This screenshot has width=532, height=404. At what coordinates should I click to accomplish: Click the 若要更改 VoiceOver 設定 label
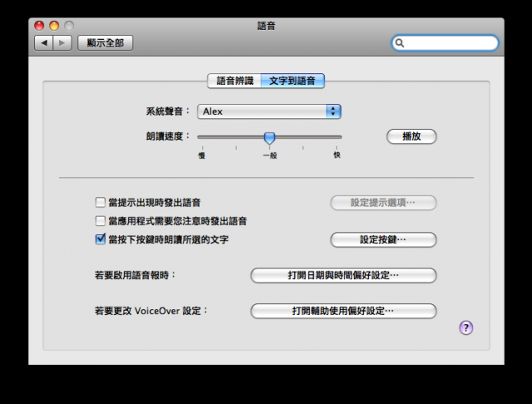click(151, 311)
